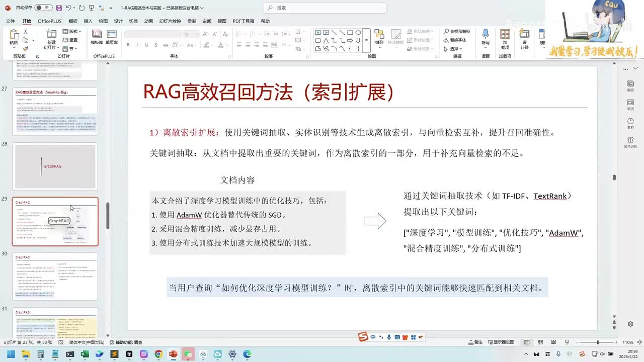This screenshot has height=362, width=644.
Task: Open the File (文件) menu
Action: pos(11,21)
